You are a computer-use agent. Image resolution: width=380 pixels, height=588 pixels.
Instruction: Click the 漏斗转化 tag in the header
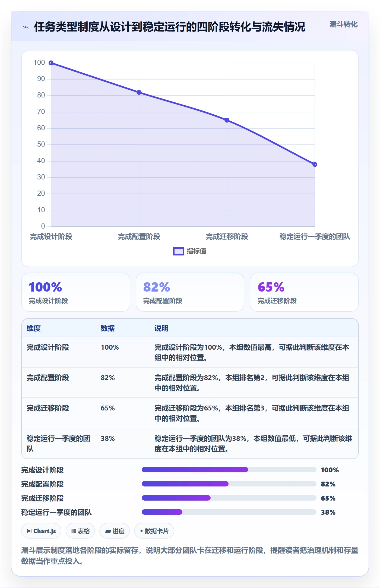[343, 24]
